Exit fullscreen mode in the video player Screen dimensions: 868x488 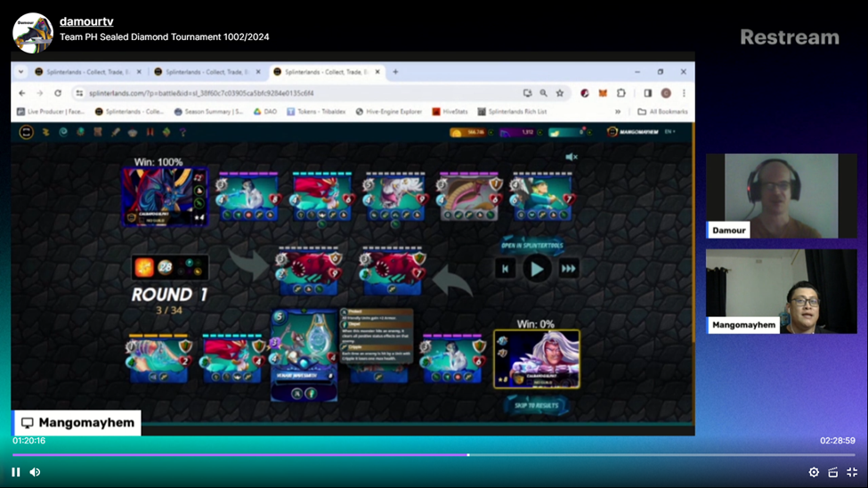pos(853,472)
